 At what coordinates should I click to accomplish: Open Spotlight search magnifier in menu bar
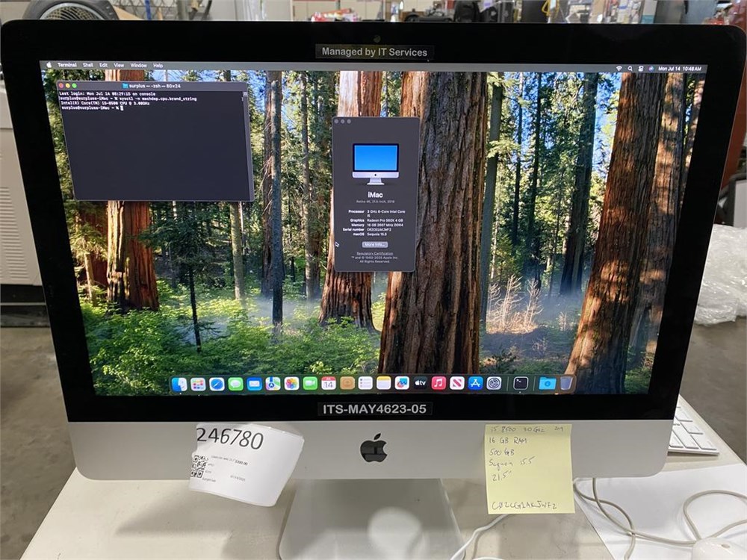pyautogui.click(x=630, y=69)
